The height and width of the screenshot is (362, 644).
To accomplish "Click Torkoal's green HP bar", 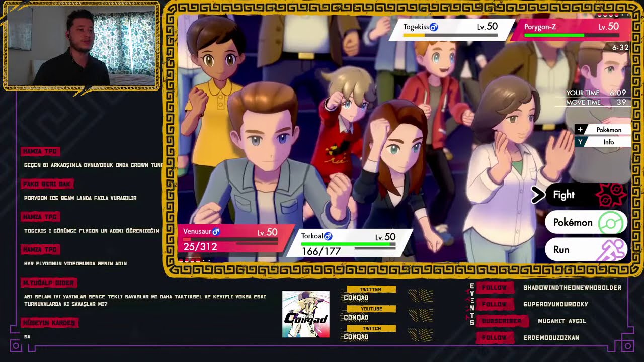I will pos(348,244).
